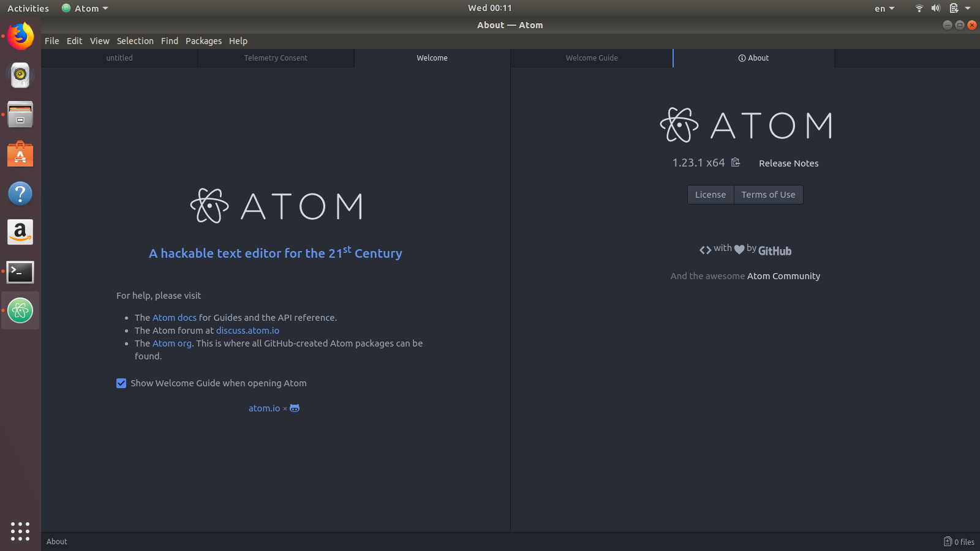Viewport: 980px width, 551px height.
Task: Click the Terms of Use button
Action: [768, 194]
